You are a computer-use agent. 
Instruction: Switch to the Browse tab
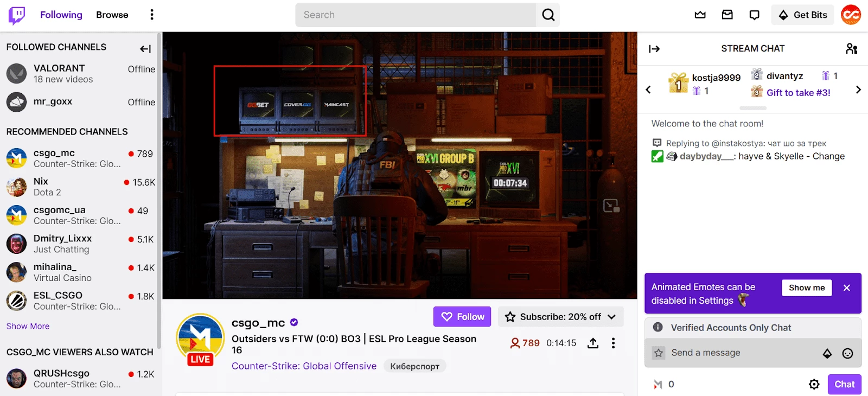112,15
